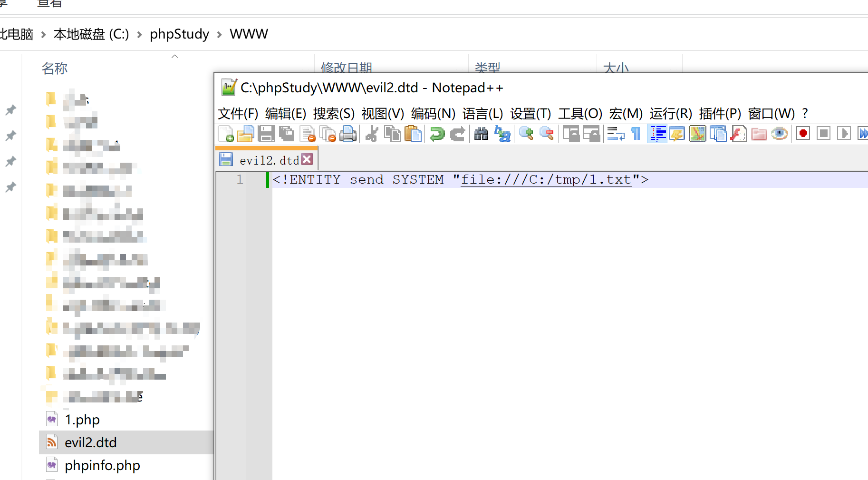The image size is (868, 480).
Task: Click the red Record macro button
Action: point(803,134)
